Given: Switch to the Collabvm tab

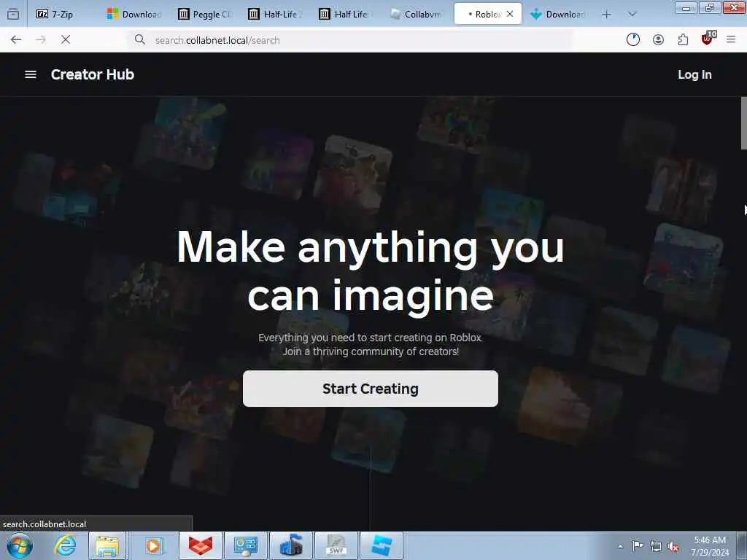Looking at the screenshot, I should (417, 15).
